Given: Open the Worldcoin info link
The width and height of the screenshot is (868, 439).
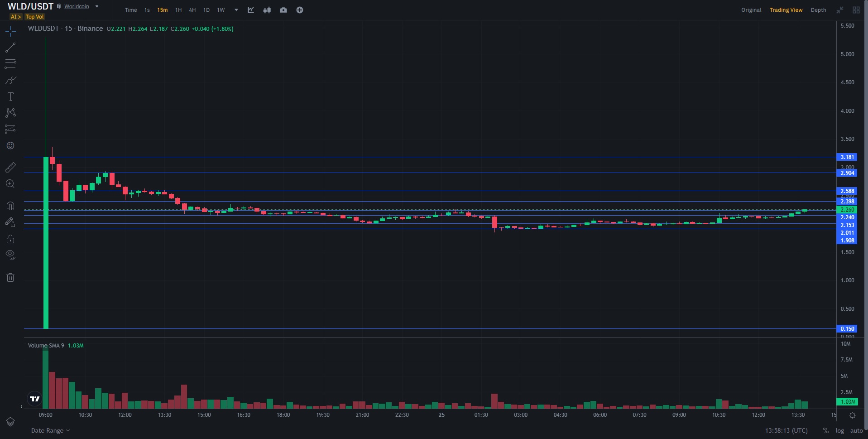Looking at the screenshot, I should coord(77,6).
